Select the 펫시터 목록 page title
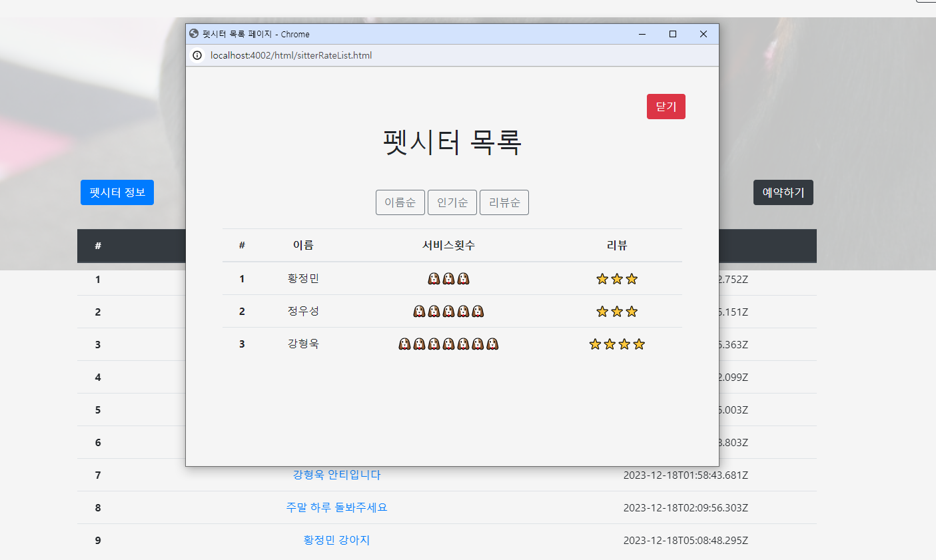936x560 pixels. coord(452,142)
